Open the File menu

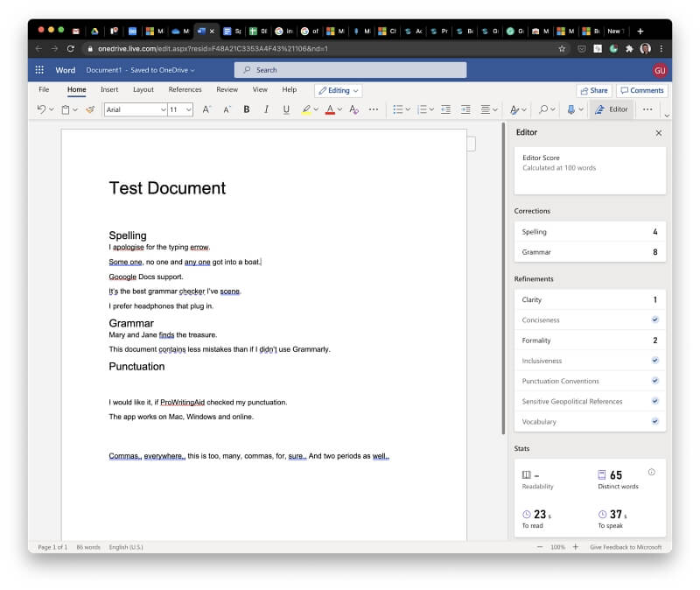[44, 89]
